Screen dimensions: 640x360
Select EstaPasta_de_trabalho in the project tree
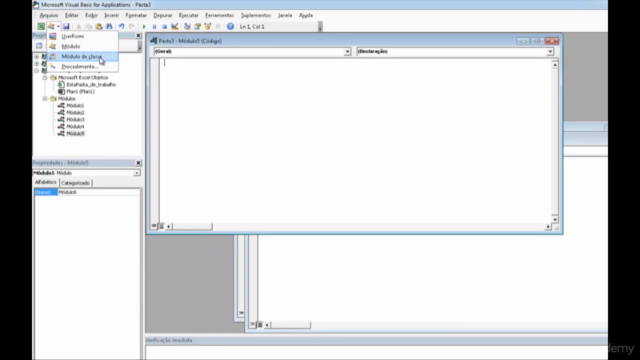[x=91, y=84]
